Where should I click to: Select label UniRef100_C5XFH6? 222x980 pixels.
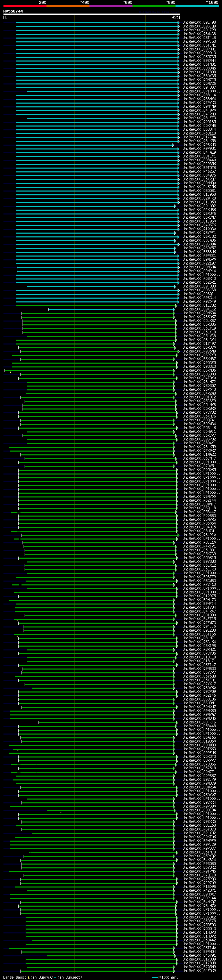(x=199, y=125)
